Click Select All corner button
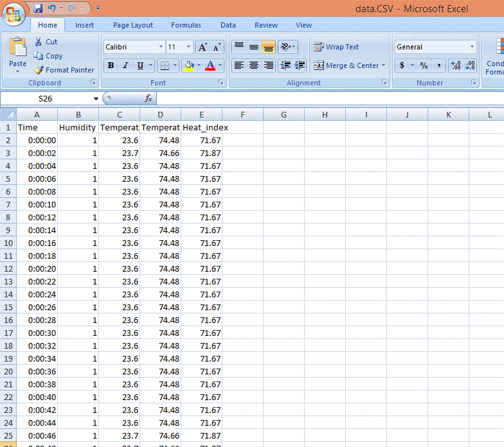The width and height of the screenshot is (504, 447). pyautogui.click(x=8, y=114)
